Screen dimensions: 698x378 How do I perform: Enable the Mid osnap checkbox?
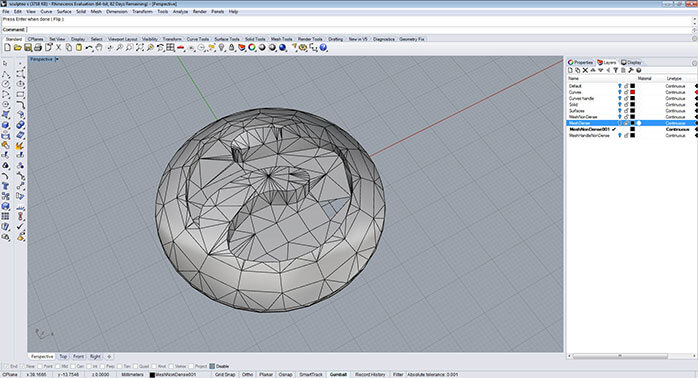click(58, 366)
